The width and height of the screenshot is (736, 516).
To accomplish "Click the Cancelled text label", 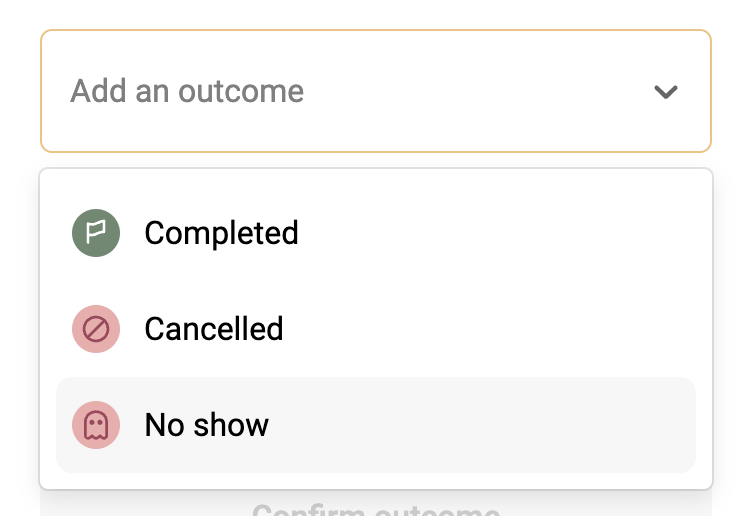I will coord(214,329).
